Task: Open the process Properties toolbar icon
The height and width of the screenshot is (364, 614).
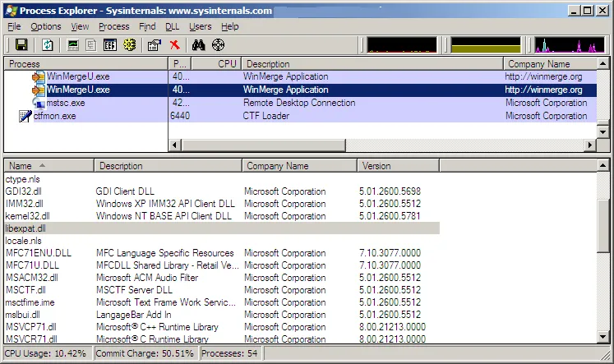Action: [155, 45]
